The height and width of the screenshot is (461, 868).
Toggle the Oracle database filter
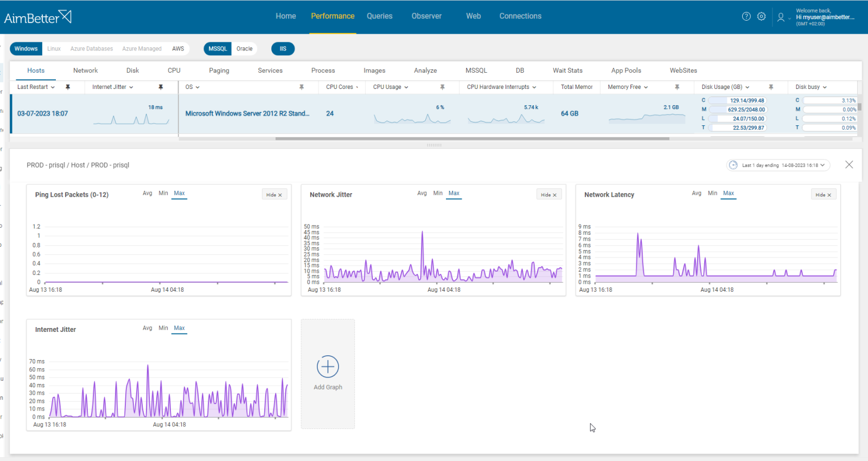pos(245,49)
